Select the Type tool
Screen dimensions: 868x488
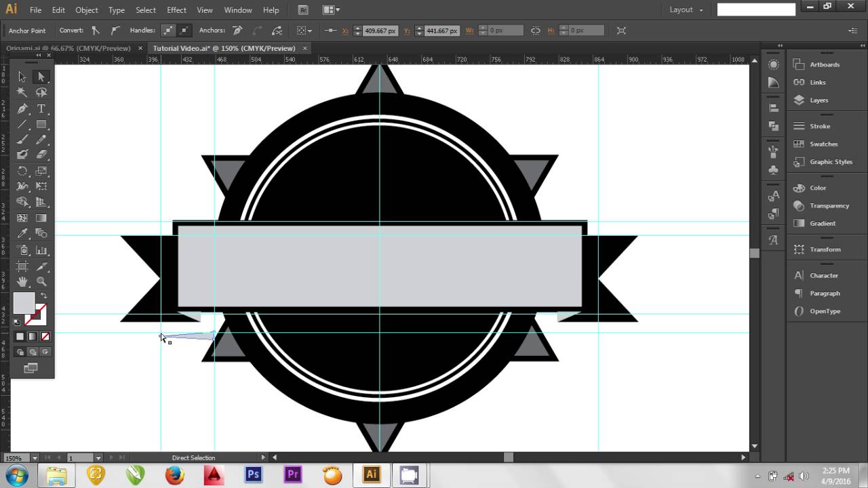click(x=41, y=108)
